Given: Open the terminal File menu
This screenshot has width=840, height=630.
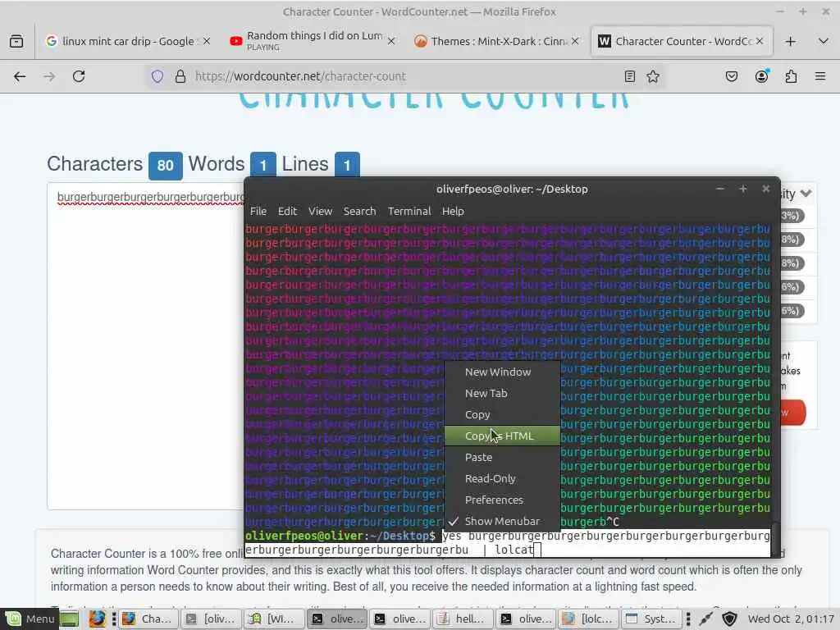Looking at the screenshot, I should pyautogui.click(x=258, y=211).
